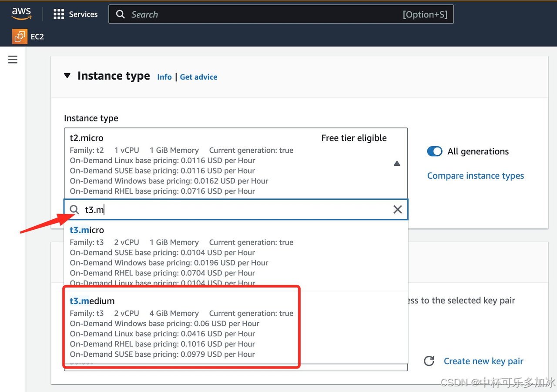This screenshot has width=557, height=392.
Task: Toggle the All generations switch
Action: [x=435, y=151]
